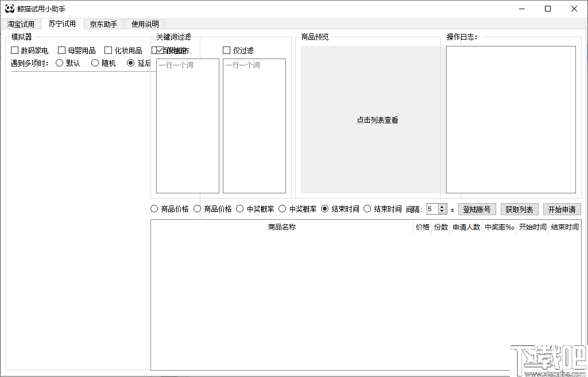The height and width of the screenshot is (377, 588).
Task: Choose the first 商品价格 sort option
Action: point(154,209)
